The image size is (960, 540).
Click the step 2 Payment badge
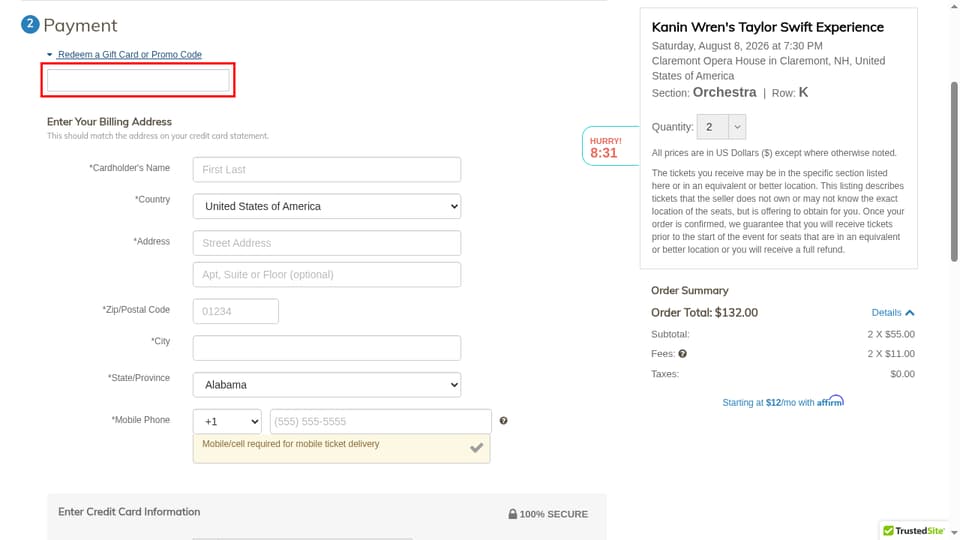point(30,24)
